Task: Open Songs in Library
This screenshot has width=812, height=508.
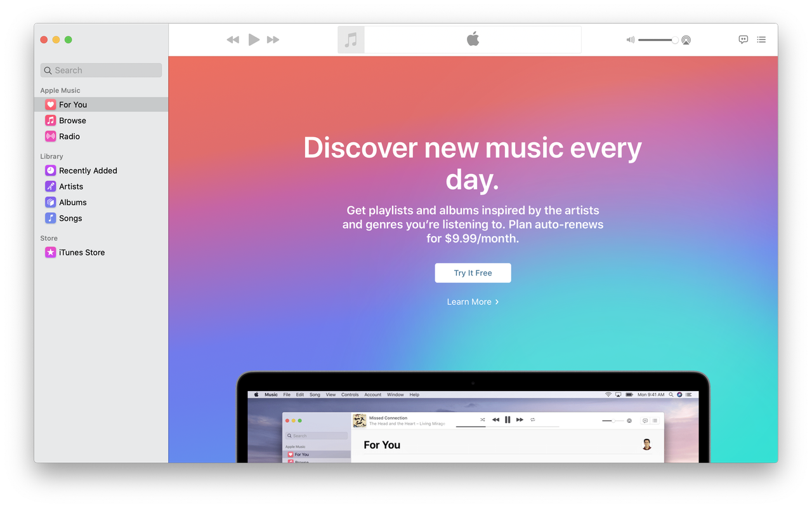Action: (101, 218)
